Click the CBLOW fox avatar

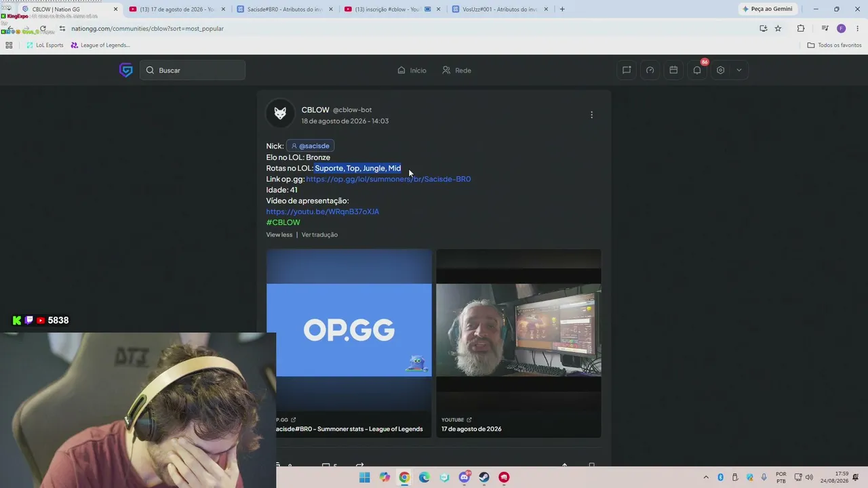[280, 113]
